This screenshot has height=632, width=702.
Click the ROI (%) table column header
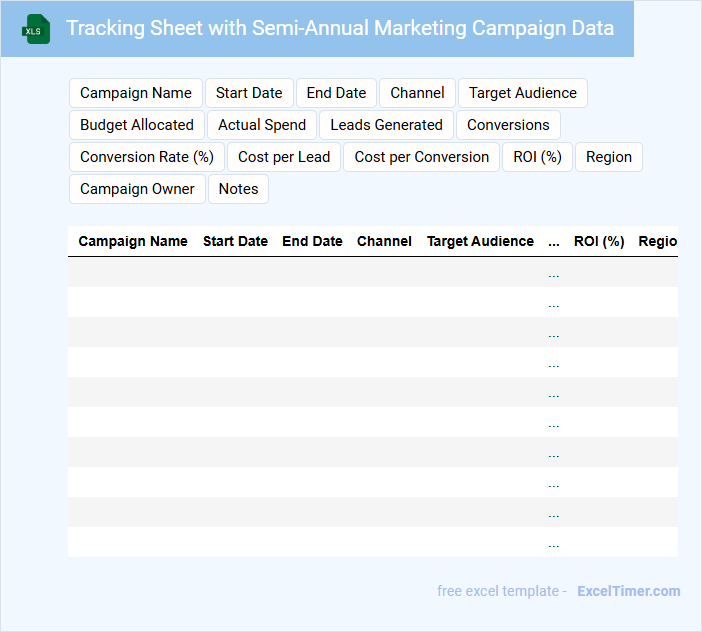599,241
